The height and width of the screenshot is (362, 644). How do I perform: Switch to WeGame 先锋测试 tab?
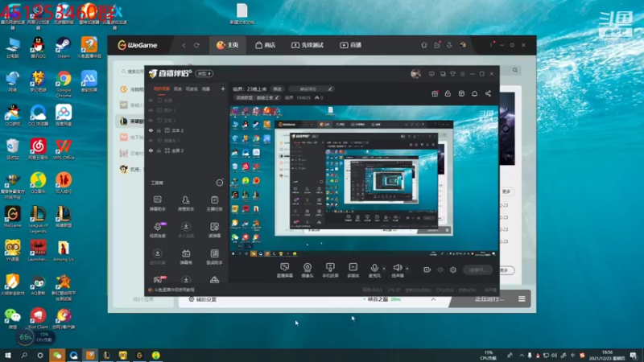click(308, 45)
